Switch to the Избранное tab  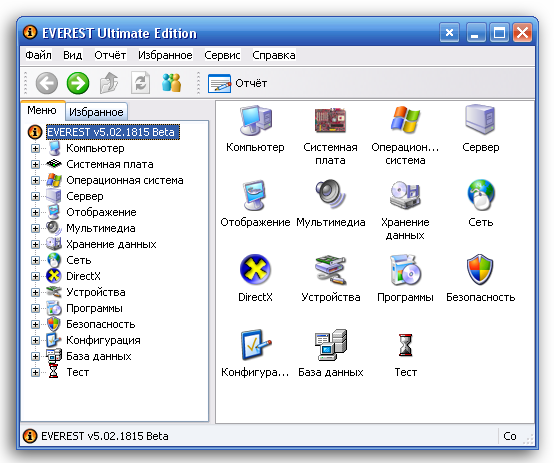[96, 112]
